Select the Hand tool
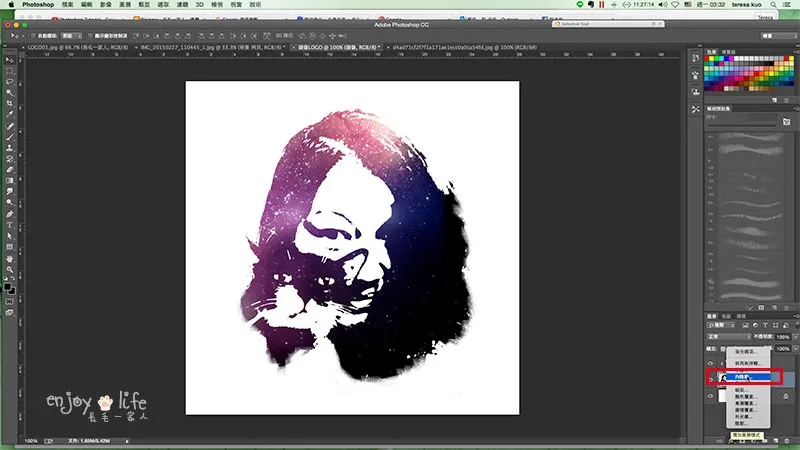Screen dimensions: 800x450 [10, 258]
